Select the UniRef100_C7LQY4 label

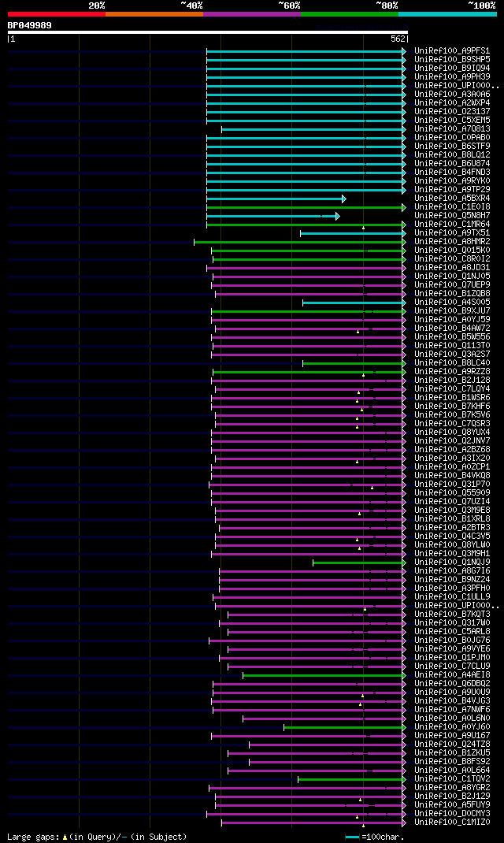(x=452, y=389)
